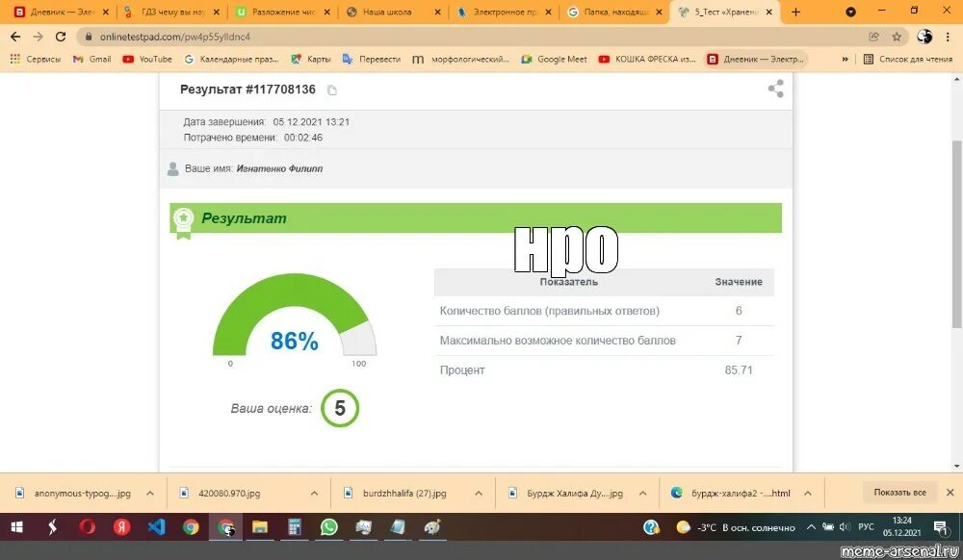Click the 86% result gauge

pos(294,315)
